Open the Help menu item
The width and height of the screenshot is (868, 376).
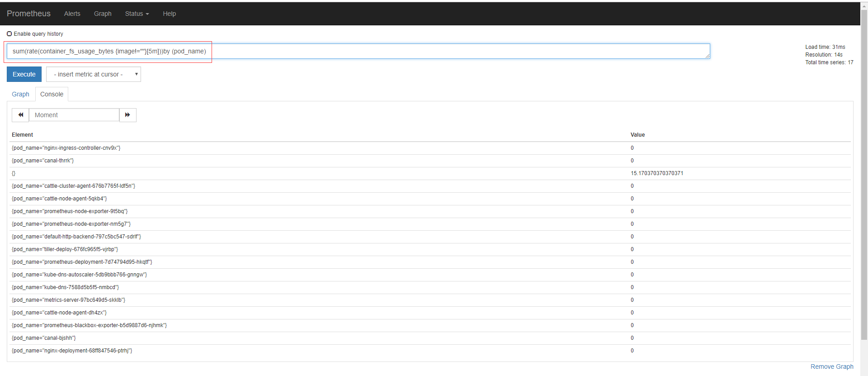169,14
